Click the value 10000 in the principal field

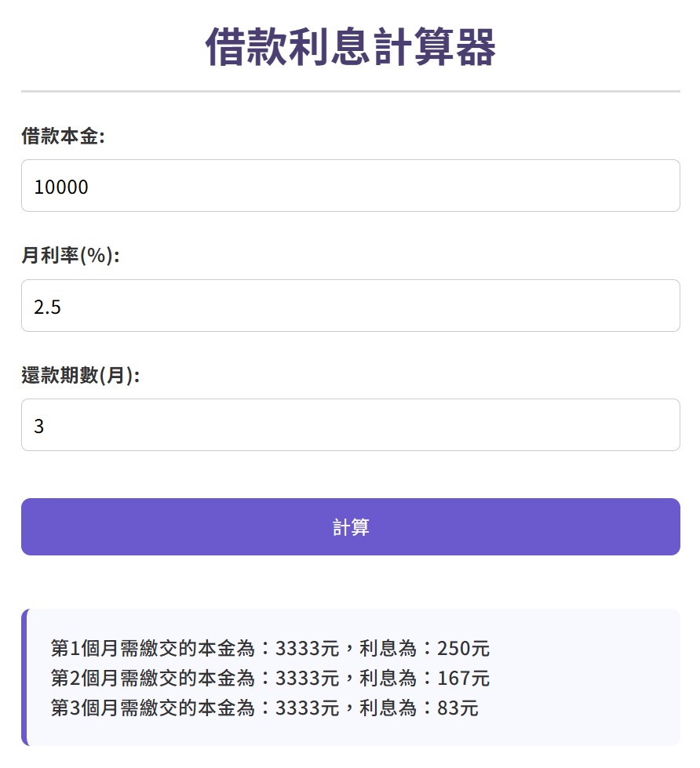click(63, 187)
